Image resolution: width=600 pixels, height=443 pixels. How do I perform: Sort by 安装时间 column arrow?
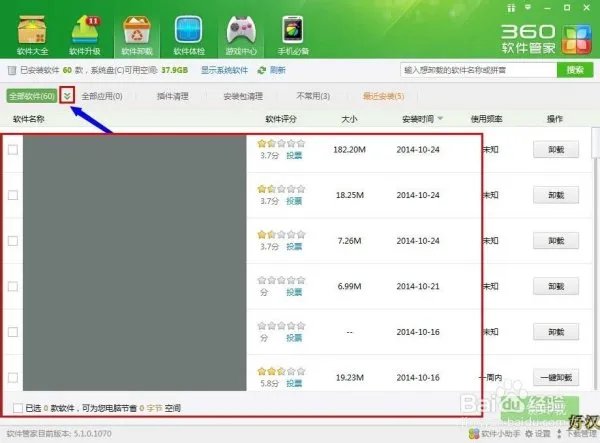pyautogui.click(x=440, y=119)
